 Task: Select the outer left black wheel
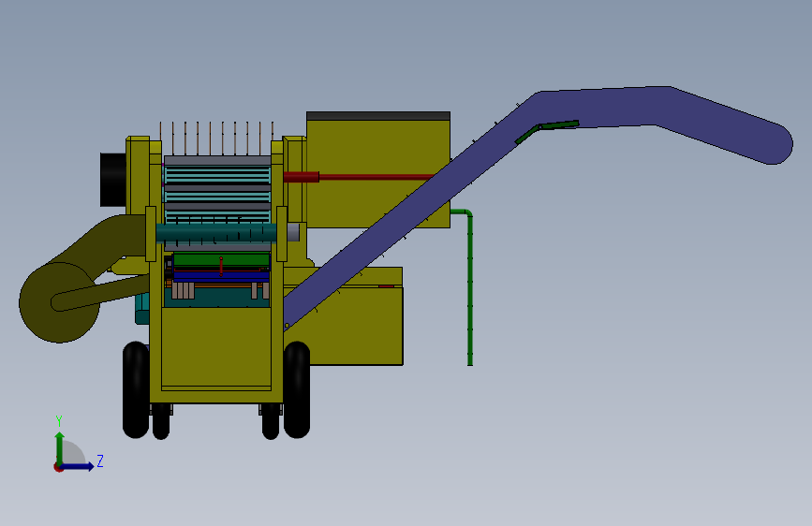click(136, 389)
